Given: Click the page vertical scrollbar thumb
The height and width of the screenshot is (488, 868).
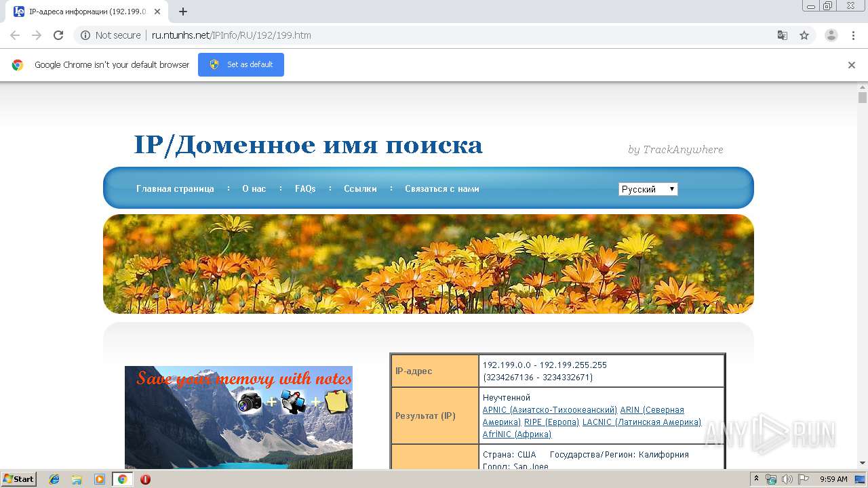Looking at the screenshot, I should 863,98.
